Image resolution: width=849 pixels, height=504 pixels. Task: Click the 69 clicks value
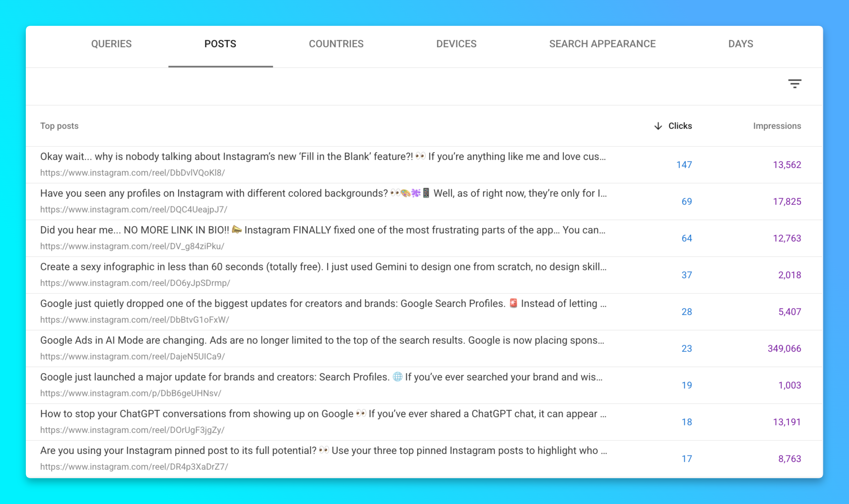[687, 201]
